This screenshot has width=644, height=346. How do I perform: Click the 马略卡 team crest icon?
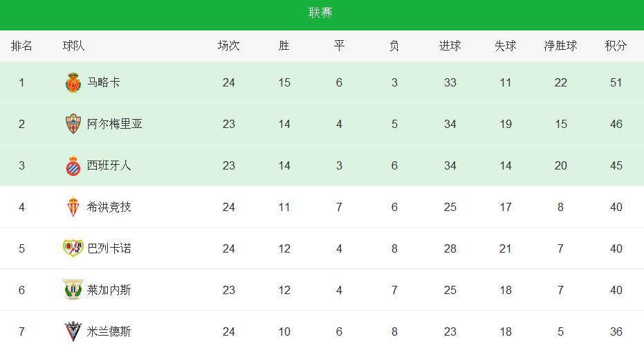[x=73, y=82]
